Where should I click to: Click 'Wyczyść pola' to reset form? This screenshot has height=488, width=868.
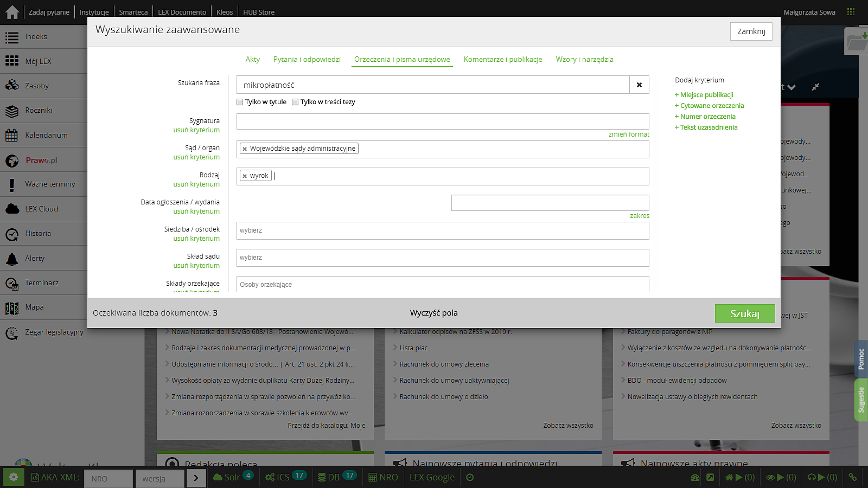pos(433,313)
